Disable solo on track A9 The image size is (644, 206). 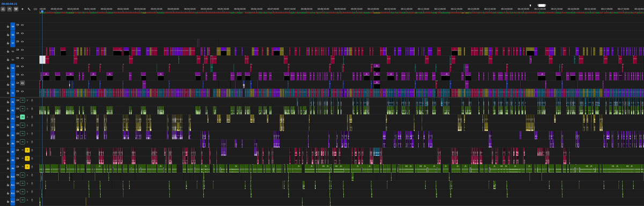[27, 166]
